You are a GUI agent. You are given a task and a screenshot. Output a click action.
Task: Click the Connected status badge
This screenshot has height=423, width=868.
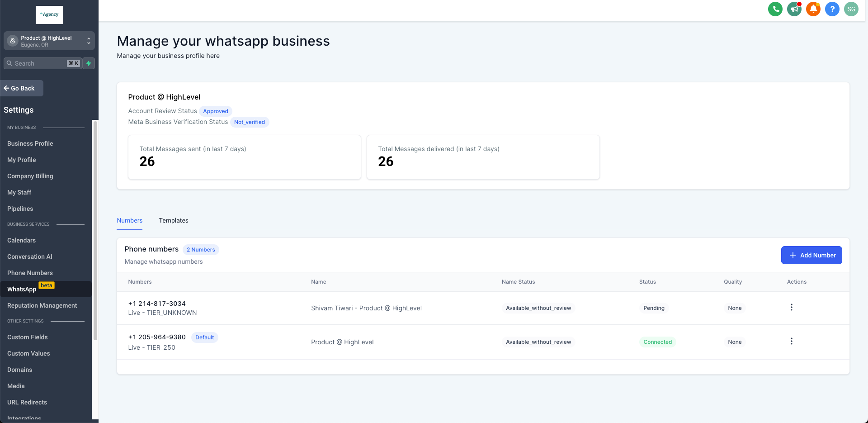657,342
